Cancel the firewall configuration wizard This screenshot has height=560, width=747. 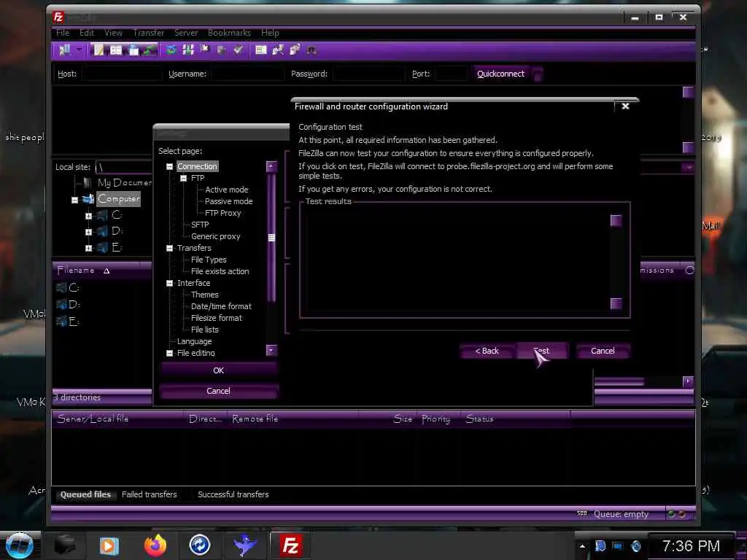(x=603, y=351)
